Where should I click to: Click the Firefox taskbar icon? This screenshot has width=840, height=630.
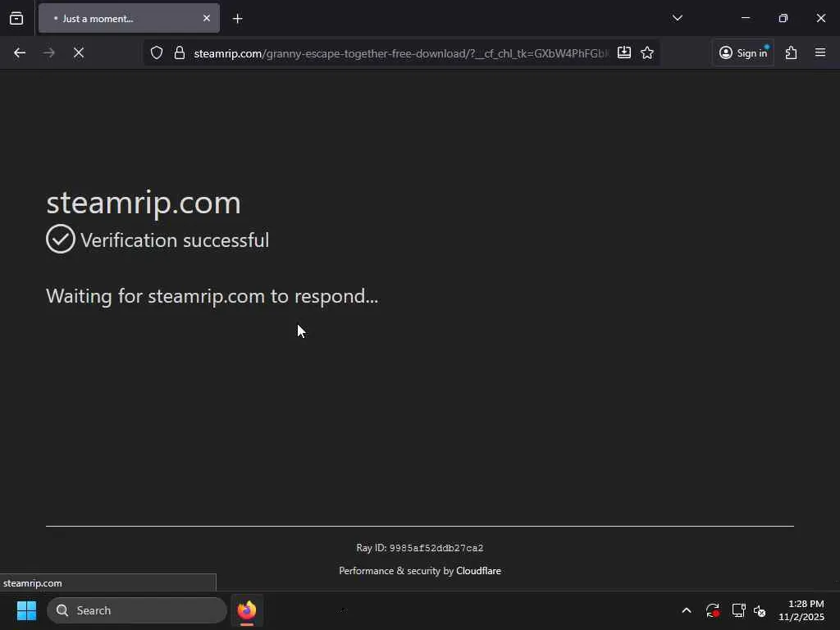click(246, 610)
